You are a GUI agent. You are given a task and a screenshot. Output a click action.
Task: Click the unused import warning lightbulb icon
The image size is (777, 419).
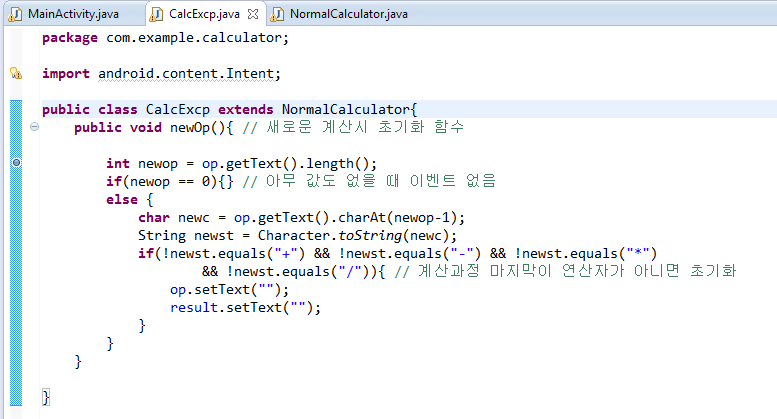click(x=16, y=73)
